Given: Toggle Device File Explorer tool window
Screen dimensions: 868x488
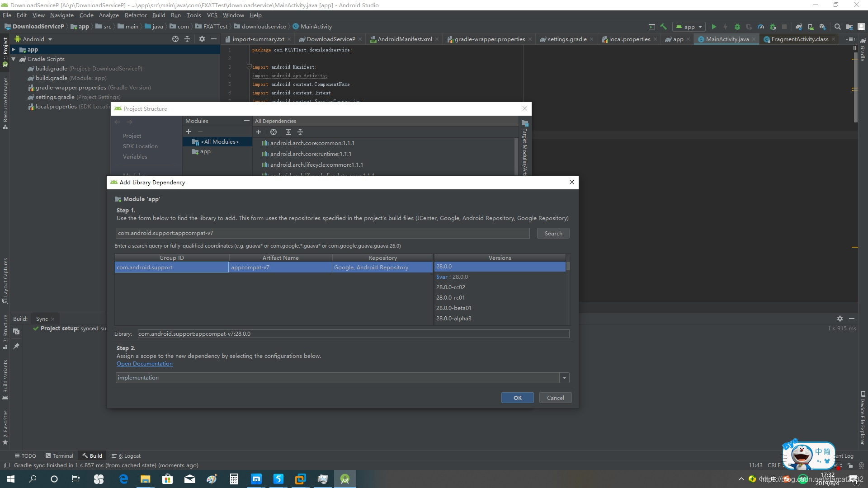Looking at the screenshot, I should [863, 418].
